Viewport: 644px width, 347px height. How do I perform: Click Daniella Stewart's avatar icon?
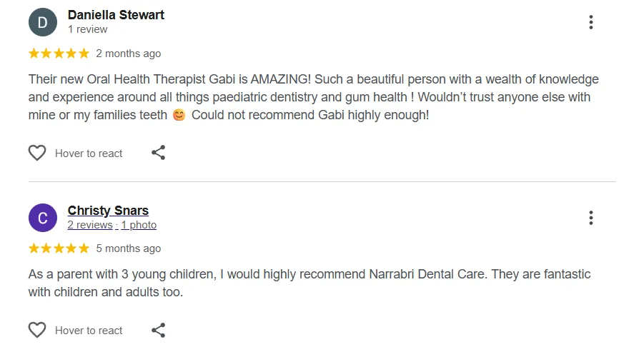[42, 22]
